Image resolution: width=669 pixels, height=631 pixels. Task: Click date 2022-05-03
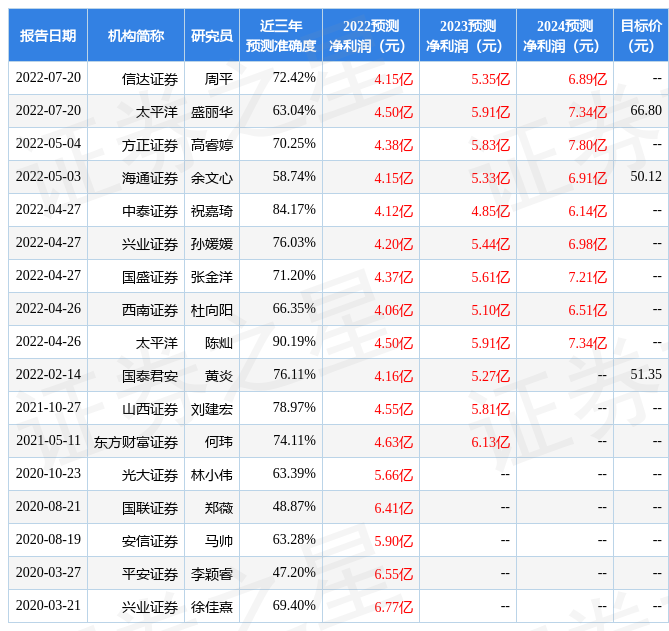point(48,177)
